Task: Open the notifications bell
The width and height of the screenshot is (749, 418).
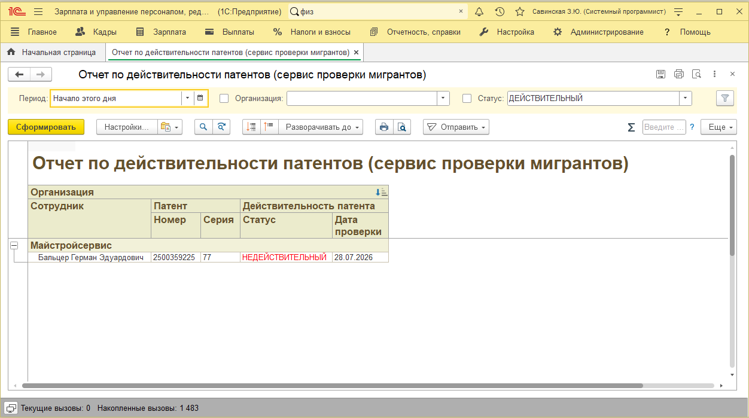Action: [x=479, y=11]
